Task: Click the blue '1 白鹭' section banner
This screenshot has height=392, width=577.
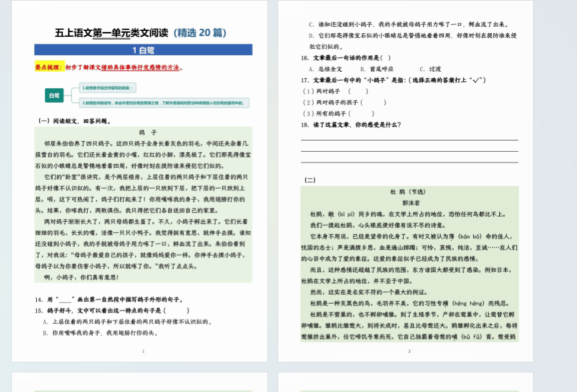Action: tap(143, 50)
